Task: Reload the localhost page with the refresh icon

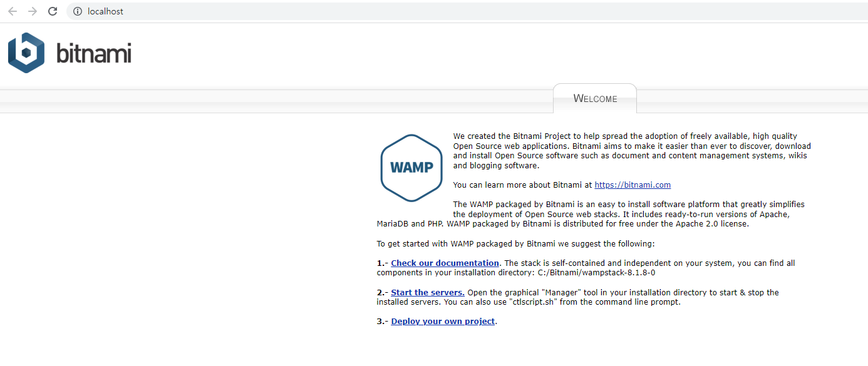Action: [x=53, y=11]
